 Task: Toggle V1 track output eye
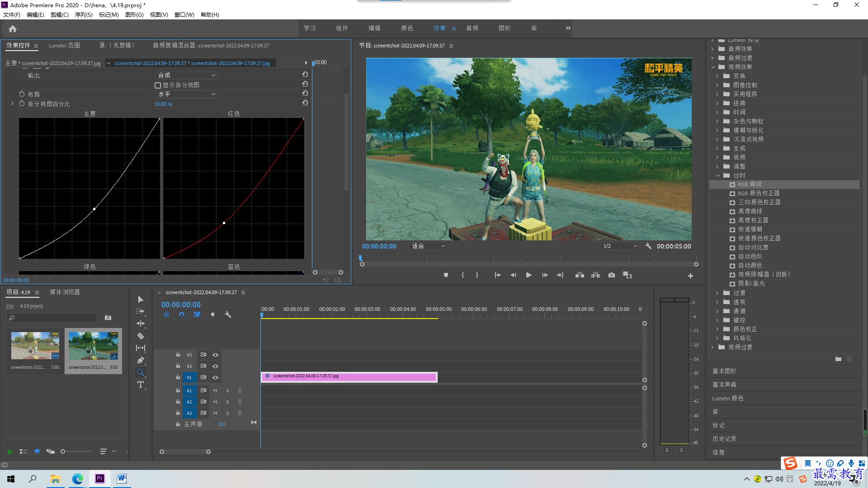[216, 378]
